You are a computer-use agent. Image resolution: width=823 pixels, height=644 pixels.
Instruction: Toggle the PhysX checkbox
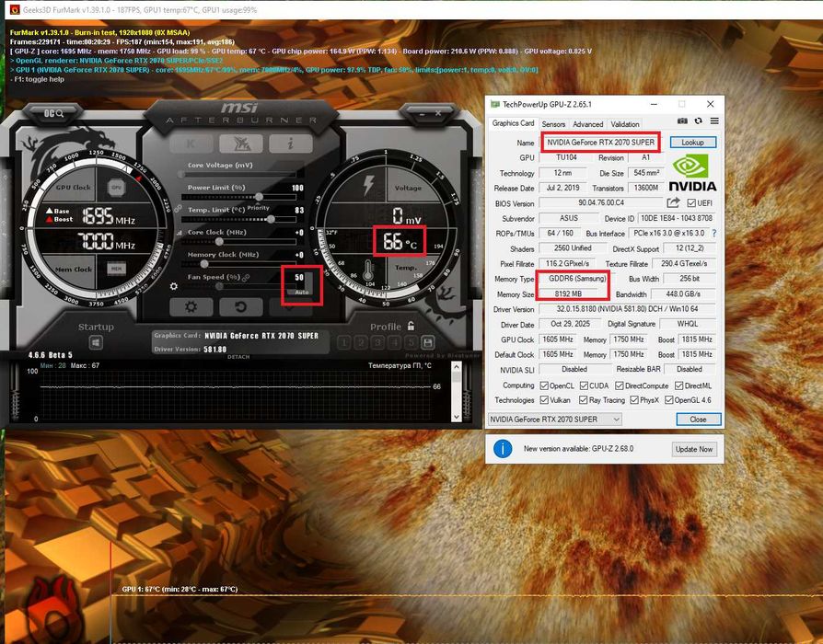tap(634, 399)
